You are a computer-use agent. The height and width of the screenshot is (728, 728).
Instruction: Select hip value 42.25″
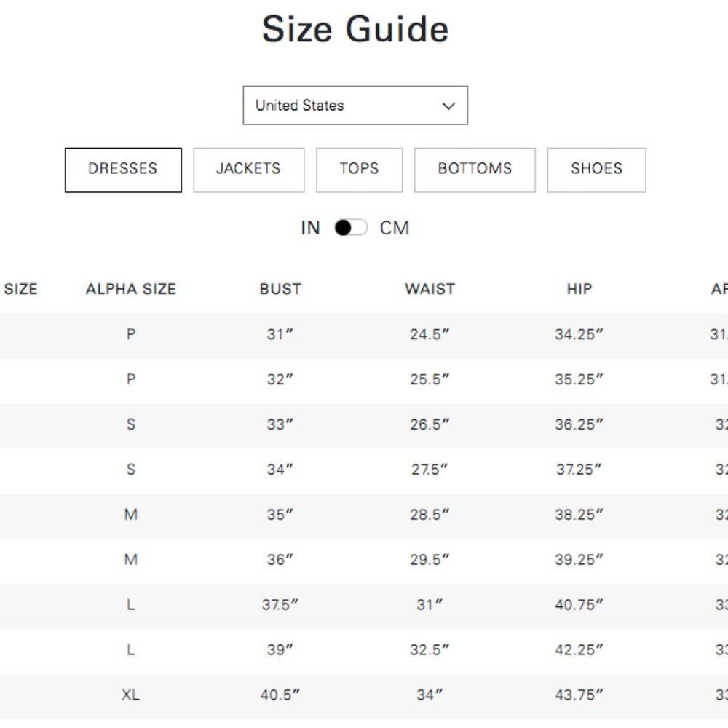[579, 649]
